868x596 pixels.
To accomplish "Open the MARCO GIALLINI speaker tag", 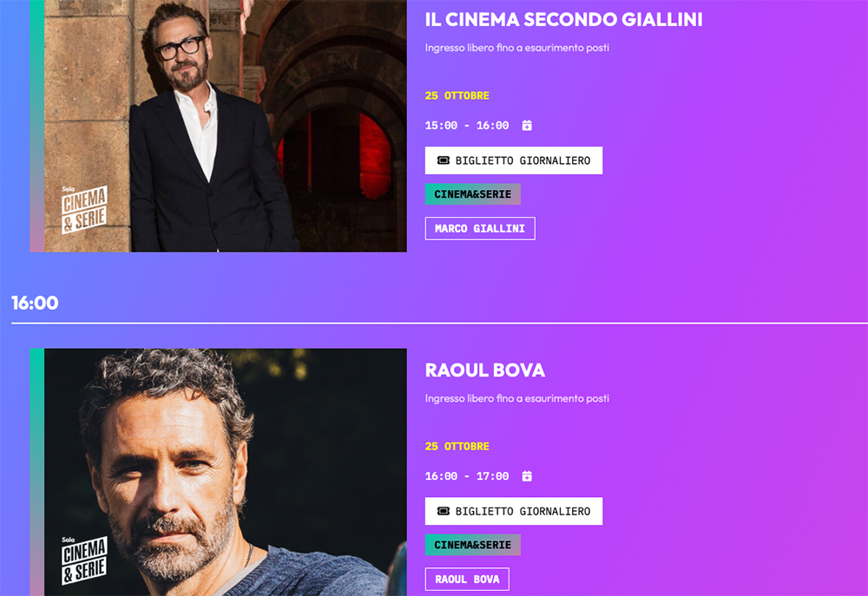I will [x=480, y=228].
